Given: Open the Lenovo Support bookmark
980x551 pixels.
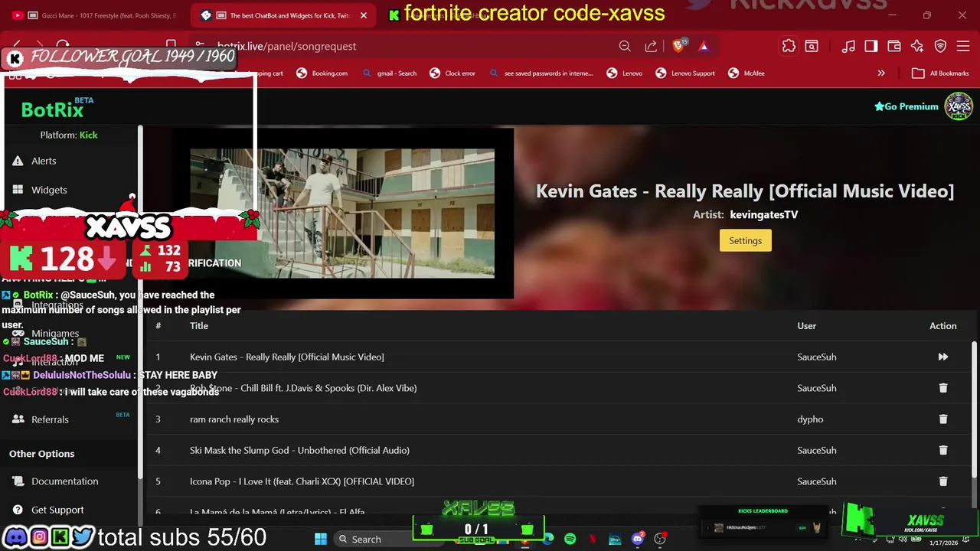Looking at the screenshot, I should [x=685, y=73].
